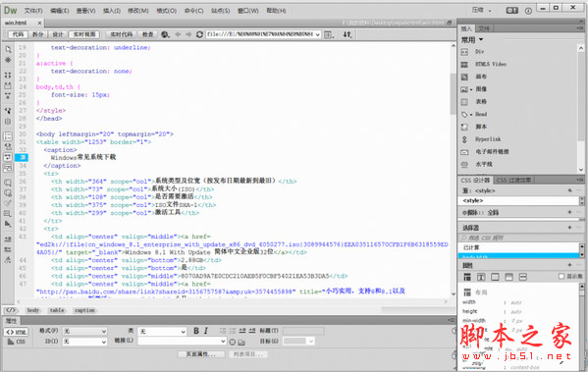Switch property inspector to HTML mode
This screenshot has width=588, height=372.
pos(16,332)
